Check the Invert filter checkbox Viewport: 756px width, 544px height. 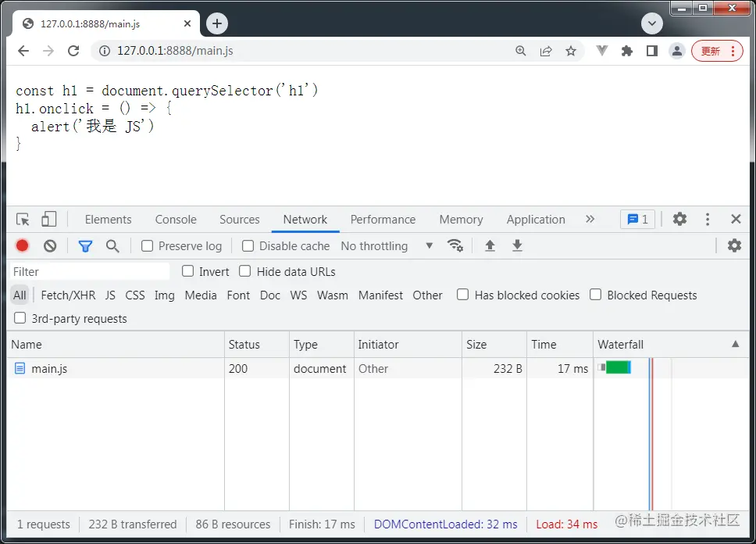click(187, 271)
